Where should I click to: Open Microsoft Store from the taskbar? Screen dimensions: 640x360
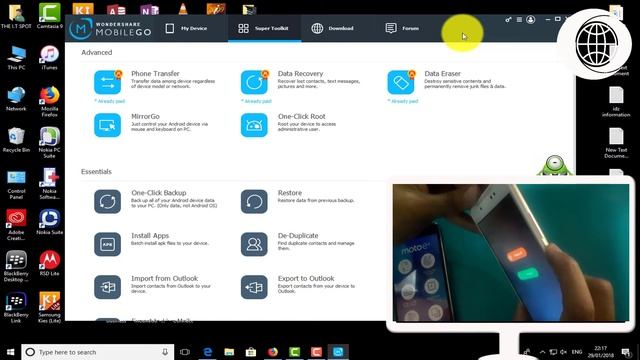(251, 352)
